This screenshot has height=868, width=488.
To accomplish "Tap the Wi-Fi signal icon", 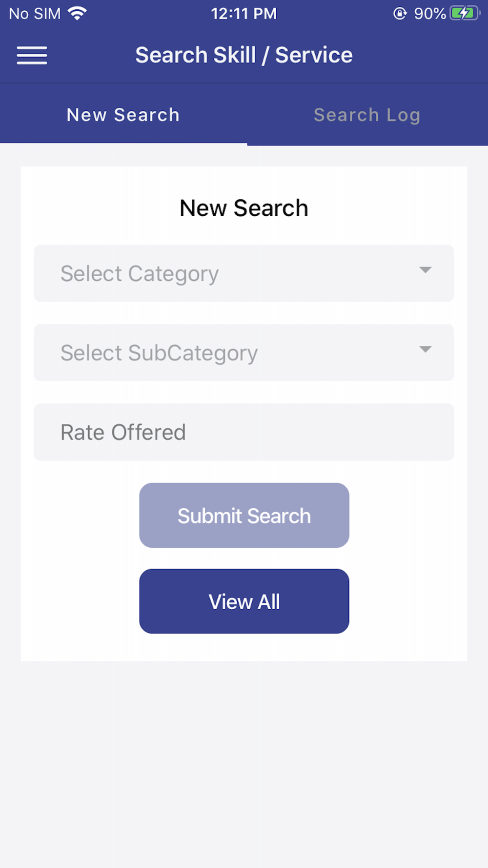I will [x=78, y=13].
